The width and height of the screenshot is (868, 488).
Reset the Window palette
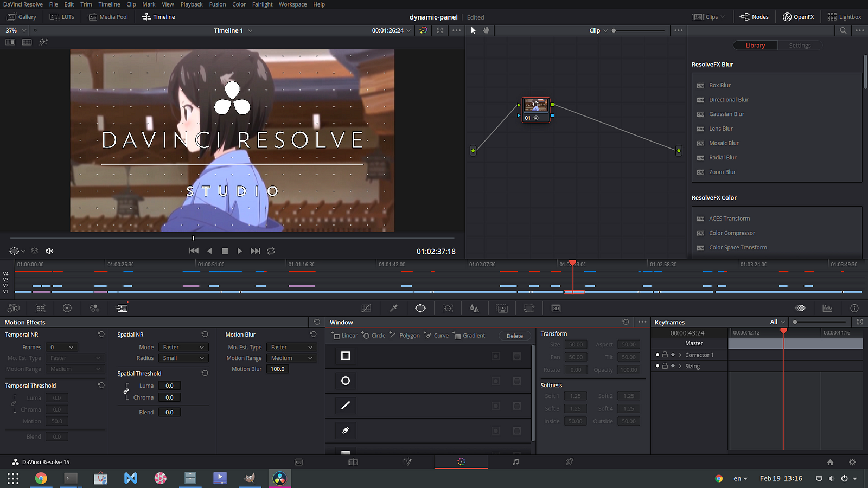626,322
